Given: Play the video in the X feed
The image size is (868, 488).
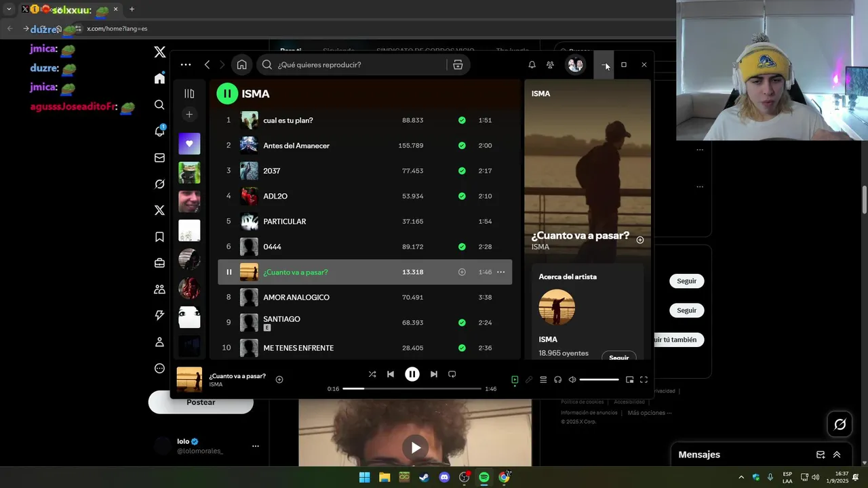Looking at the screenshot, I should [416, 447].
